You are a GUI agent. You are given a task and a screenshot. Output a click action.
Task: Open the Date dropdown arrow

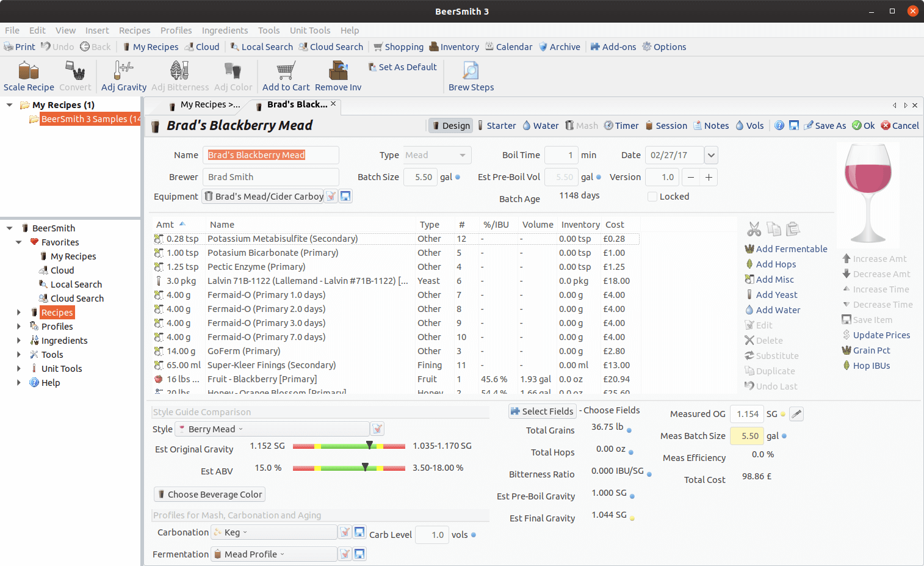711,155
